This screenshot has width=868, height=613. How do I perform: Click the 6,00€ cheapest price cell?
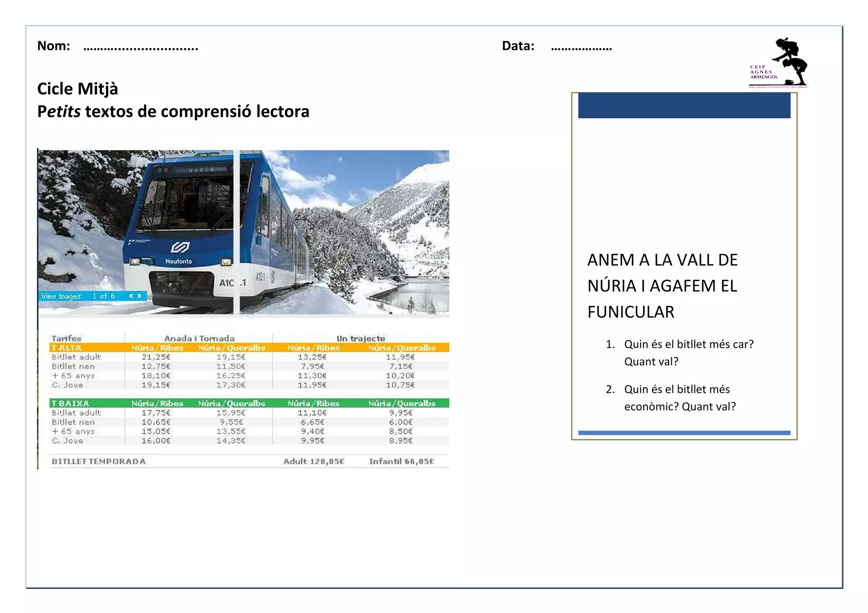tap(401, 422)
